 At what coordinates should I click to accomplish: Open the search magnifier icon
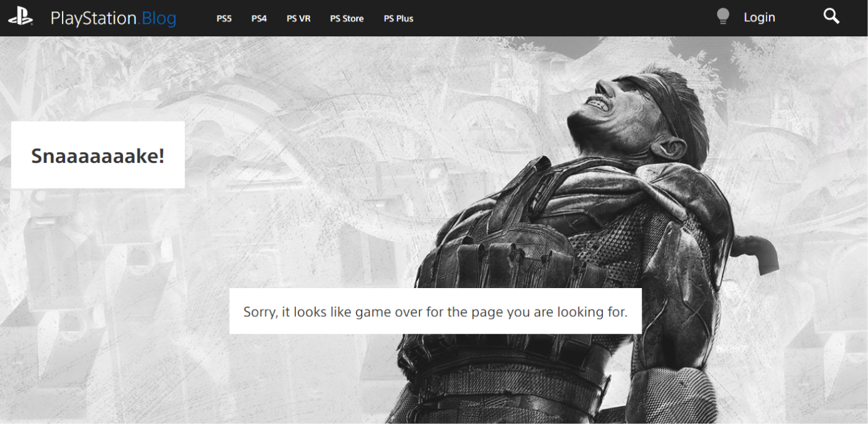831,16
